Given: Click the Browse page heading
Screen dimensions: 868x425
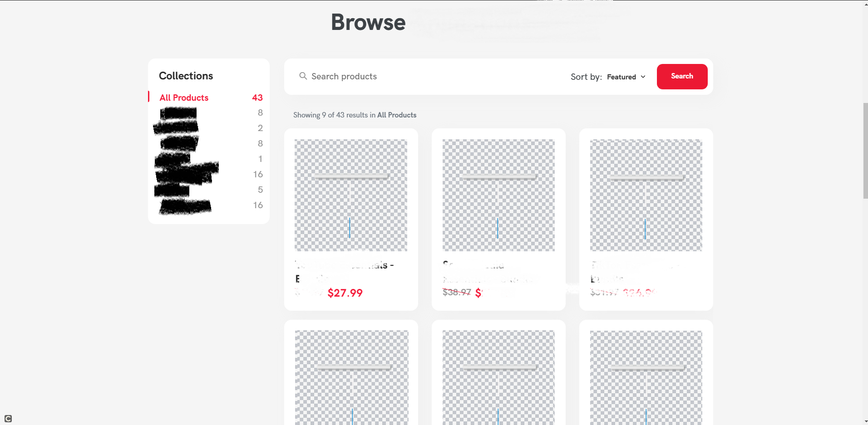Looking at the screenshot, I should pyautogui.click(x=368, y=22).
